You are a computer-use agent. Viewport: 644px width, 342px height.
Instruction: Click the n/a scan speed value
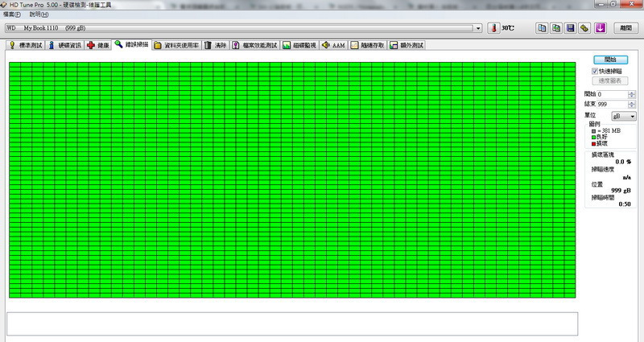(627, 177)
